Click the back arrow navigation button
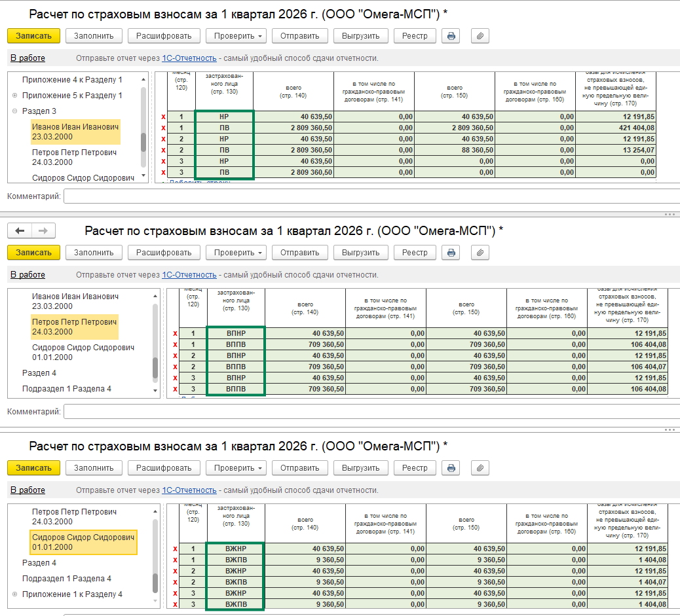 [20, 230]
